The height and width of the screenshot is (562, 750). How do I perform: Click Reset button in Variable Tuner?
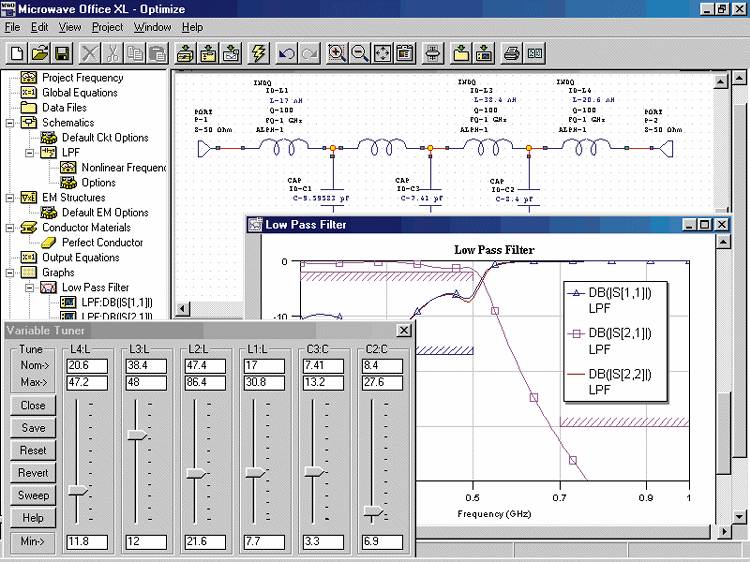point(33,450)
